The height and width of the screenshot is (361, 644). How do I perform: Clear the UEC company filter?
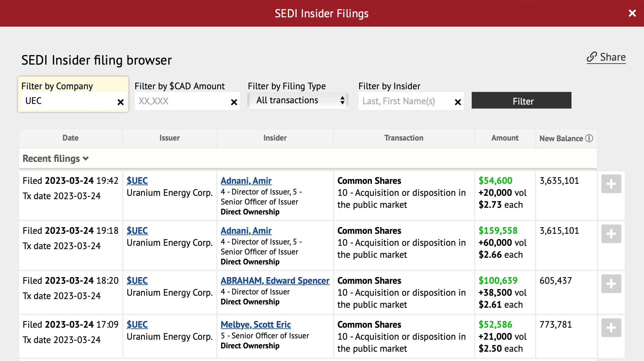point(120,102)
